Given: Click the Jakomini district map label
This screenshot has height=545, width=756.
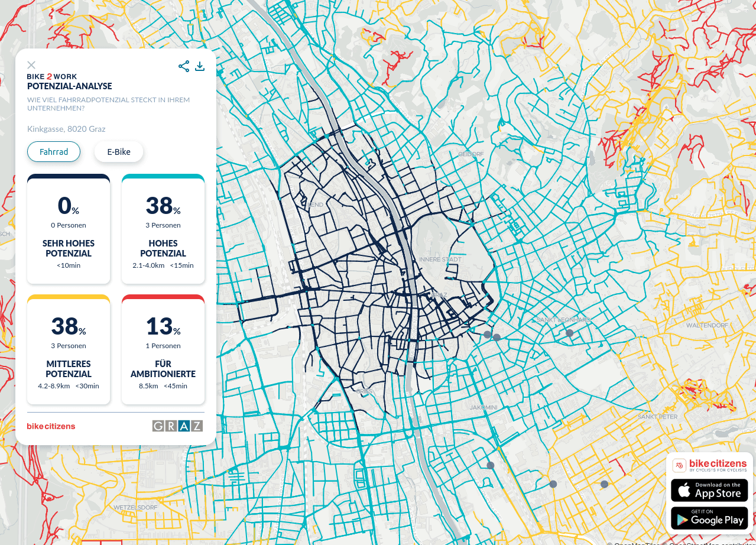Looking at the screenshot, I should tap(484, 408).
